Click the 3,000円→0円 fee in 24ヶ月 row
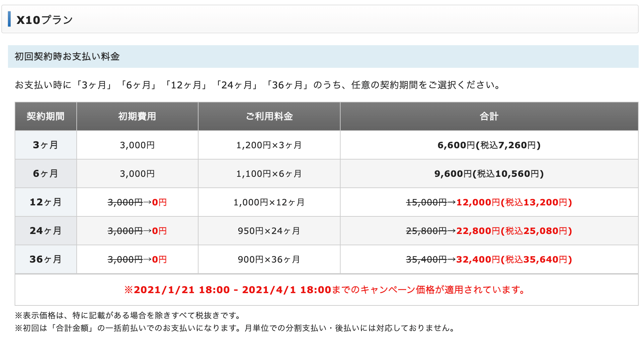Viewport: 644px width, 339px height. pos(137,231)
